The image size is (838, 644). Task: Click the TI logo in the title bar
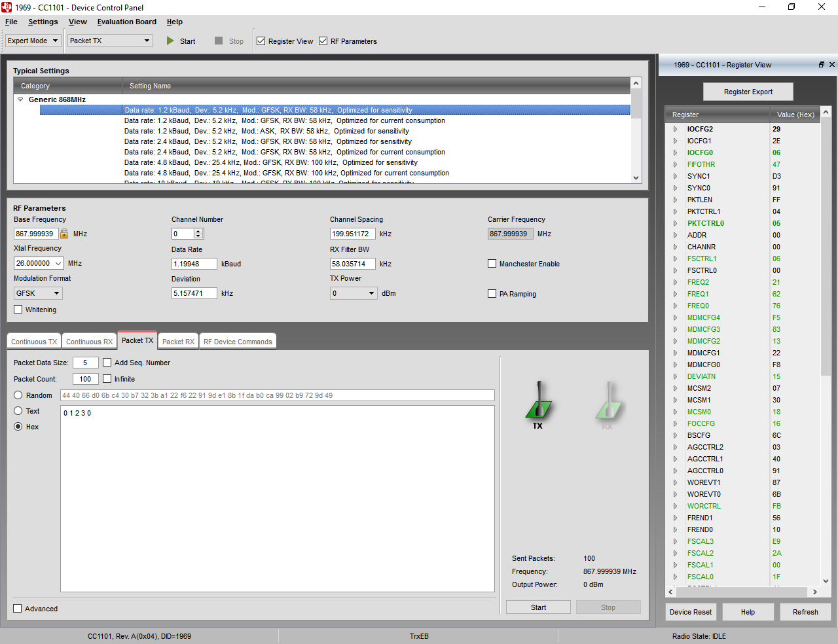pos(7,7)
